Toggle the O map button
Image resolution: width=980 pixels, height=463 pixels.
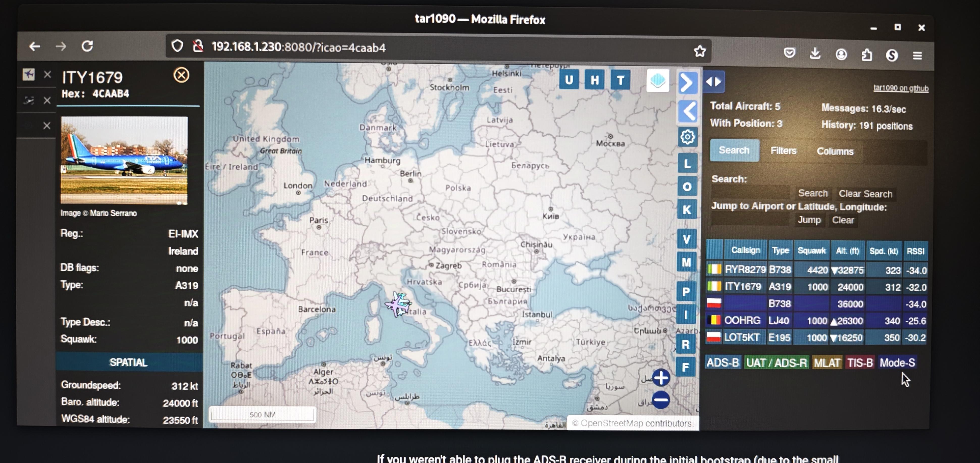coord(687,187)
